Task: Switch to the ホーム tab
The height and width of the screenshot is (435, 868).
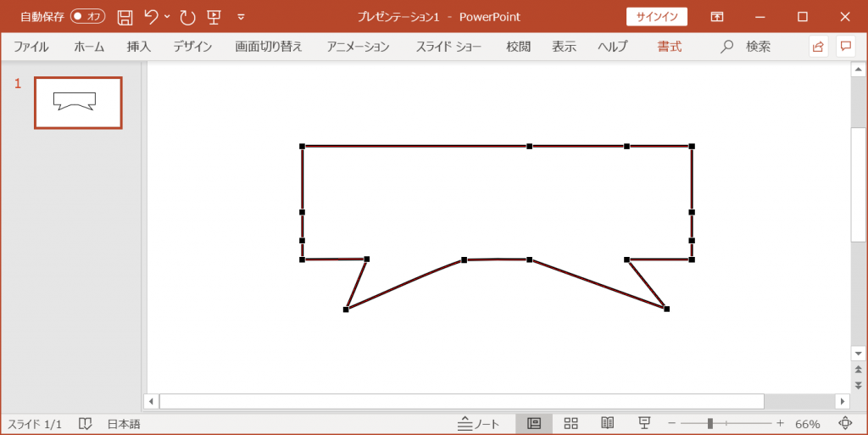Action: pos(89,47)
